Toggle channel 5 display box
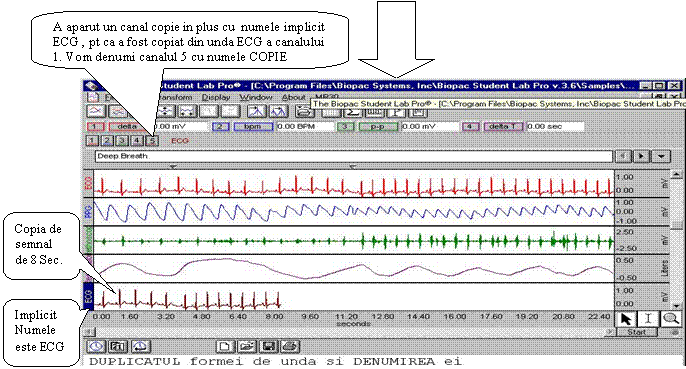686x369 pixels. (152, 141)
